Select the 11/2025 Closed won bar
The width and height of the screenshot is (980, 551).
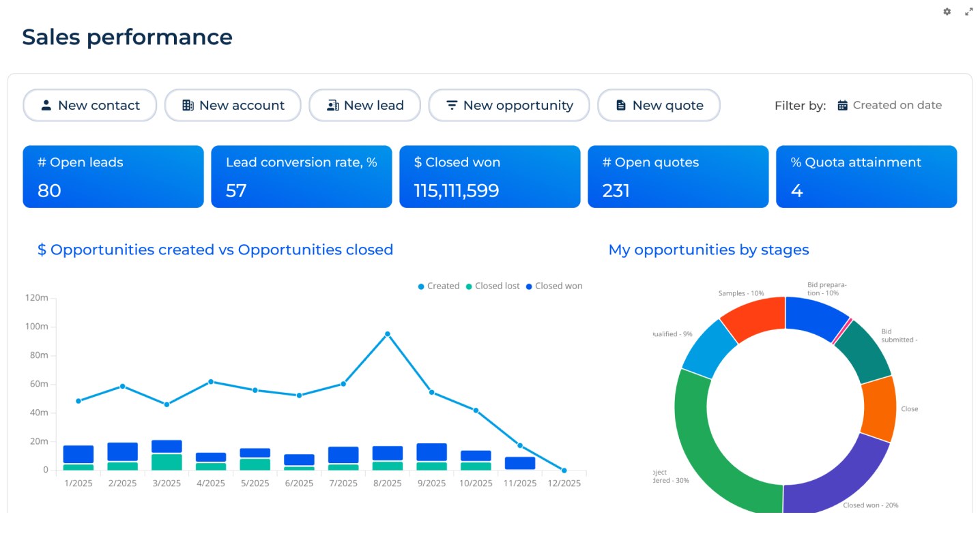coord(520,463)
